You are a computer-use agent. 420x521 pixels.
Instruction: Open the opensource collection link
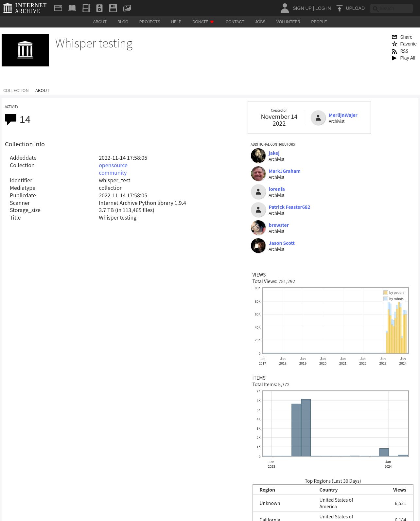point(113,165)
